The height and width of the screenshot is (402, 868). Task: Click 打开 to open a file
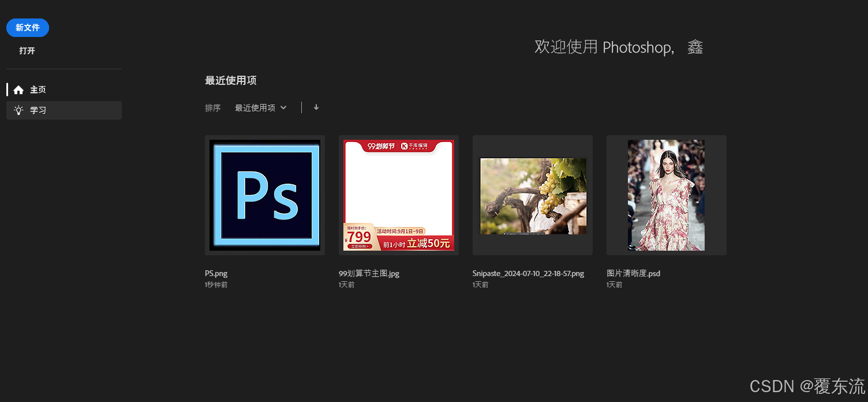point(27,51)
